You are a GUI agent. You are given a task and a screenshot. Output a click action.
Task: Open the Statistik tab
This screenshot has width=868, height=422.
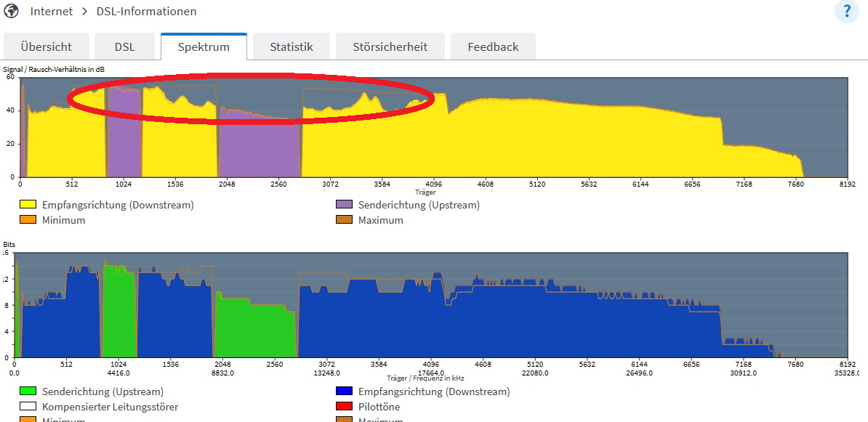coord(292,46)
